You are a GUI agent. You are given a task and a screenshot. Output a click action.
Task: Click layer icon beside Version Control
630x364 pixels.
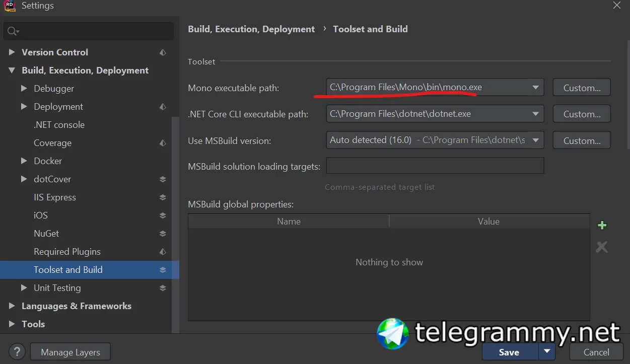[x=163, y=52]
